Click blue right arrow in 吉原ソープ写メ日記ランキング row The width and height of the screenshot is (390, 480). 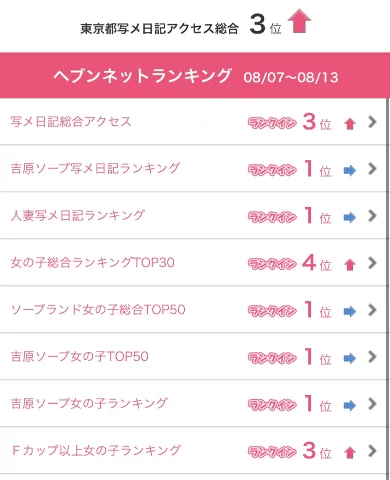(x=350, y=171)
